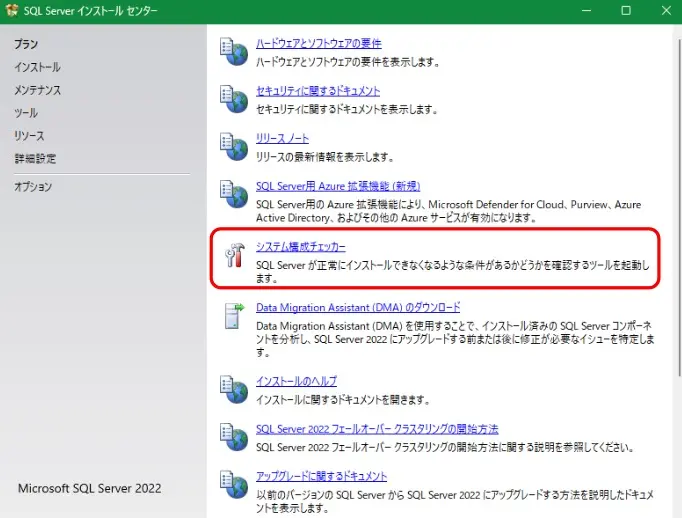Viewport: 682px width, 518px height.
Task: Open ツール section in the sidebar
Action: (26, 113)
